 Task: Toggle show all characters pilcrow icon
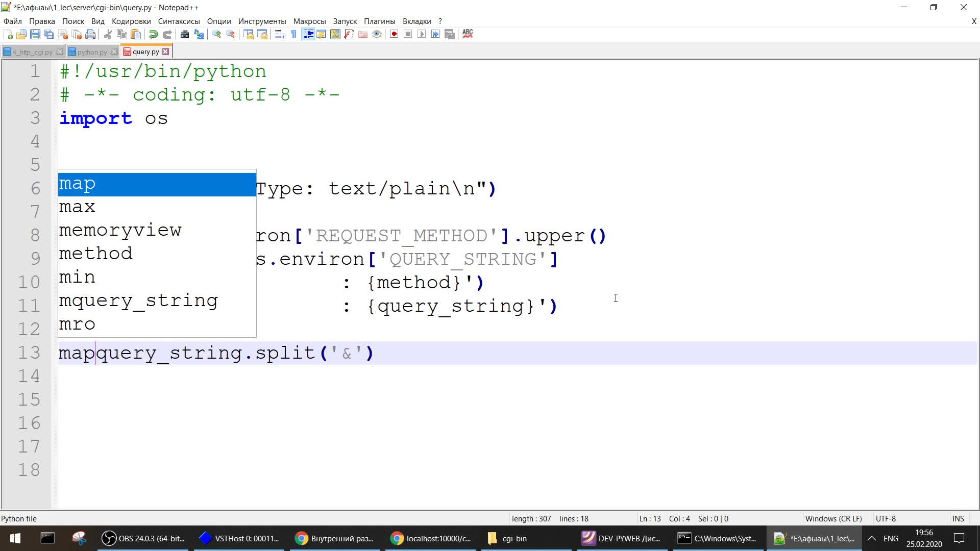pos(294,34)
